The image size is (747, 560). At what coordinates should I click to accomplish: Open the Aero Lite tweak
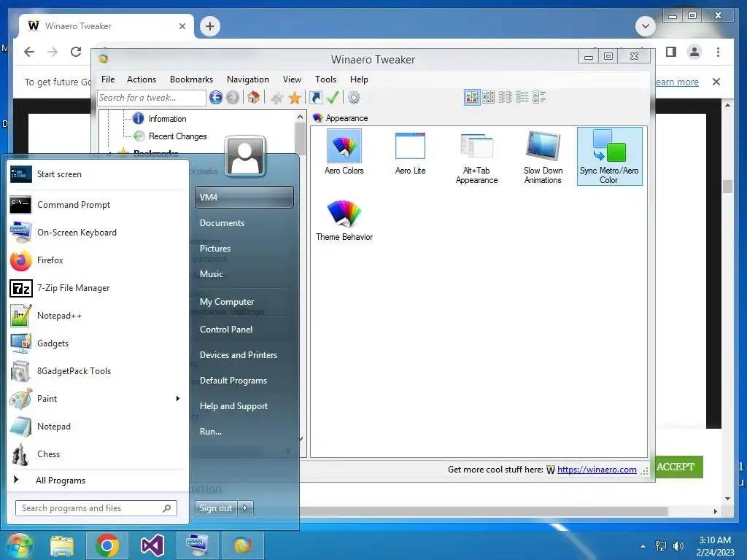tap(410, 152)
